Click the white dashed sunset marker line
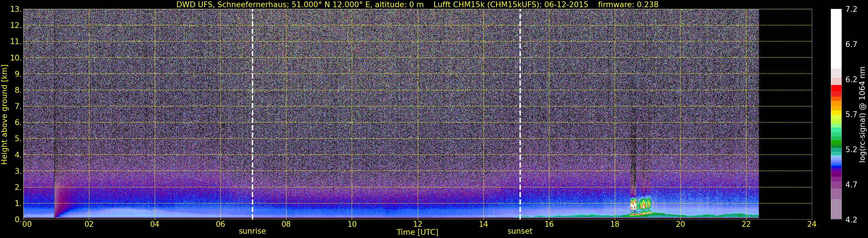Screen dimensions: 868x238 520,114
